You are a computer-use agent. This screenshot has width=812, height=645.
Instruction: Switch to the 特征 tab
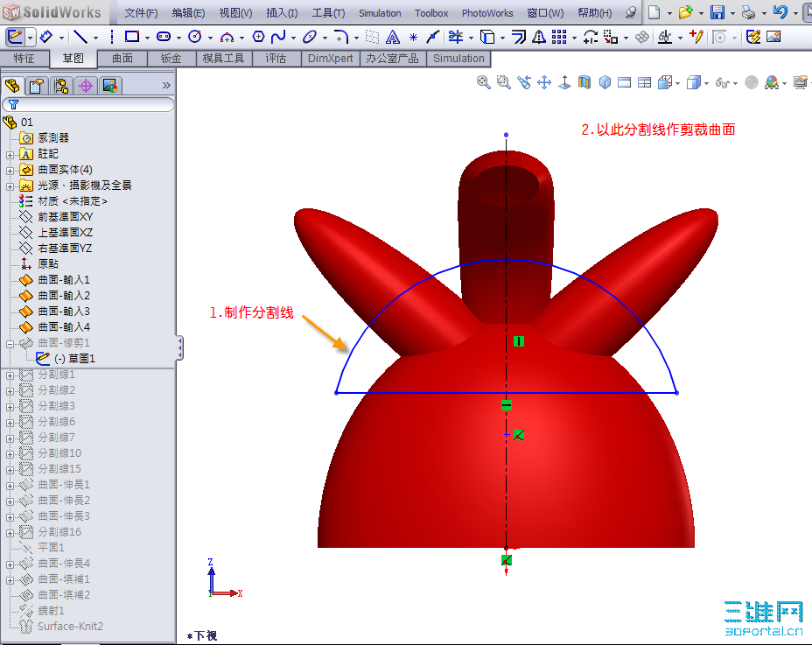pyautogui.click(x=24, y=59)
